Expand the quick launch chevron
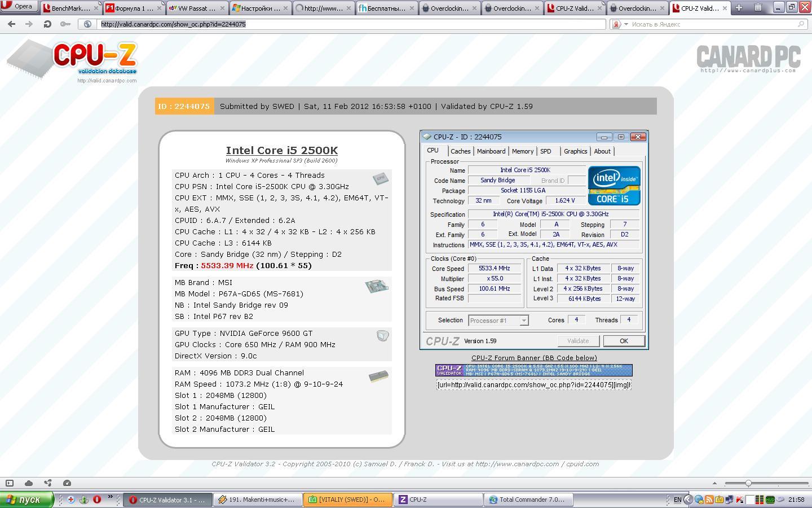This screenshot has height=508, width=812. (111, 497)
